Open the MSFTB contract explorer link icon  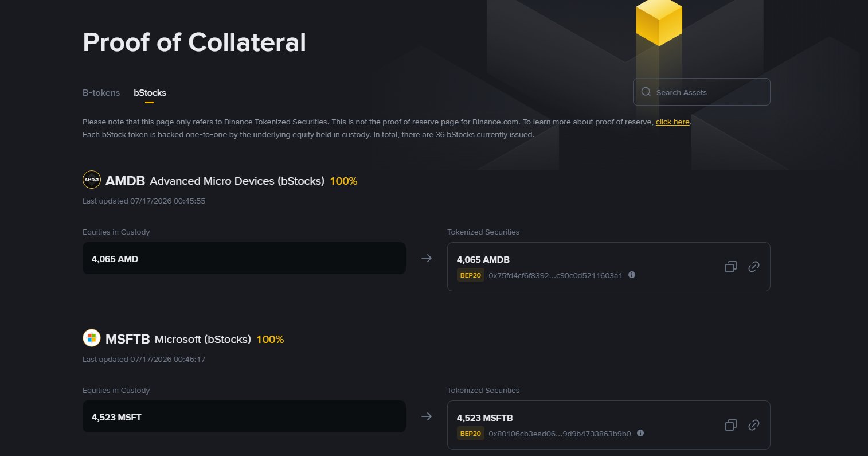tap(754, 425)
